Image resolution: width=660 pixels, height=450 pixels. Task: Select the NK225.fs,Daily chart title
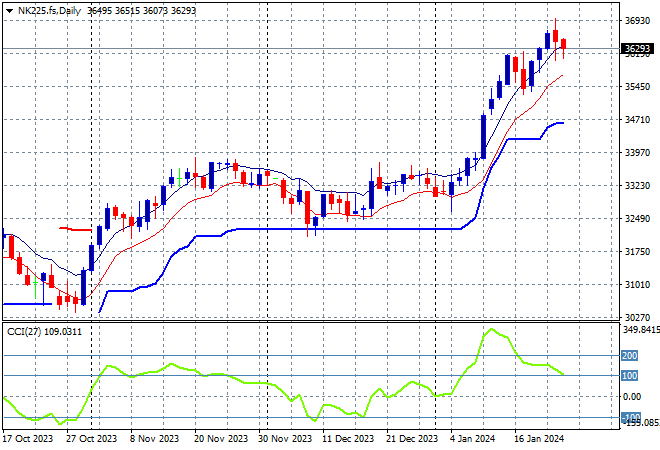pos(50,11)
